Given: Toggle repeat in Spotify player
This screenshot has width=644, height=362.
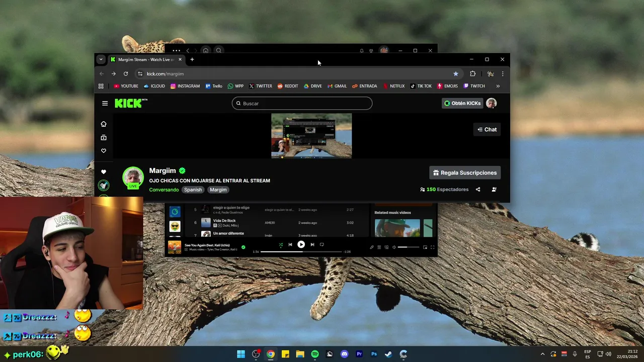Looking at the screenshot, I should pyautogui.click(x=322, y=245).
